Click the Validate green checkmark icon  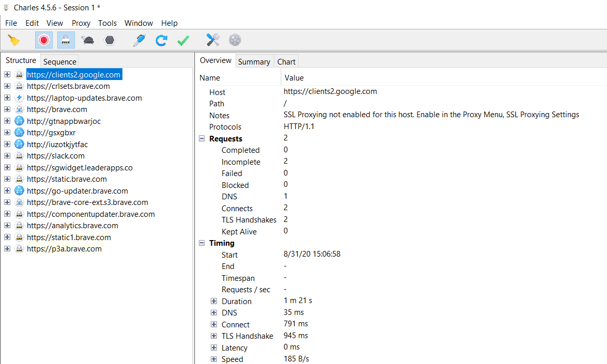pyautogui.click(x=183, y=40)
